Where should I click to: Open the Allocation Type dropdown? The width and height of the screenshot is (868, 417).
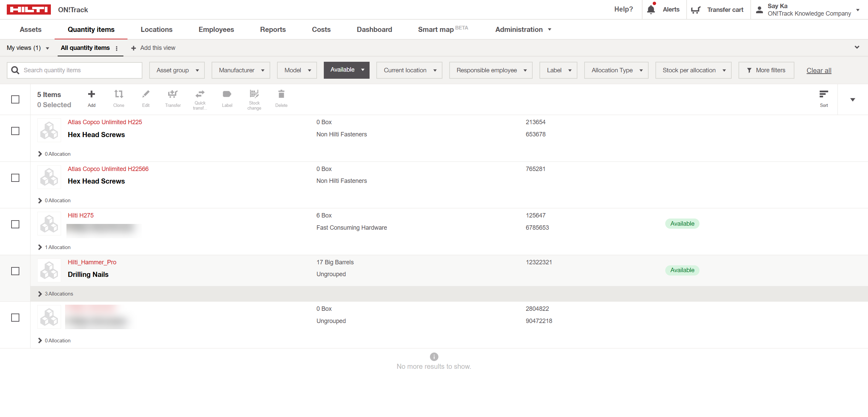[616, 70]
